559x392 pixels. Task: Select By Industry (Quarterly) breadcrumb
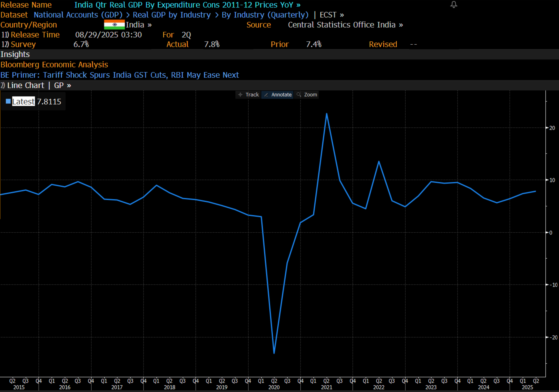[x=265, y=15]
